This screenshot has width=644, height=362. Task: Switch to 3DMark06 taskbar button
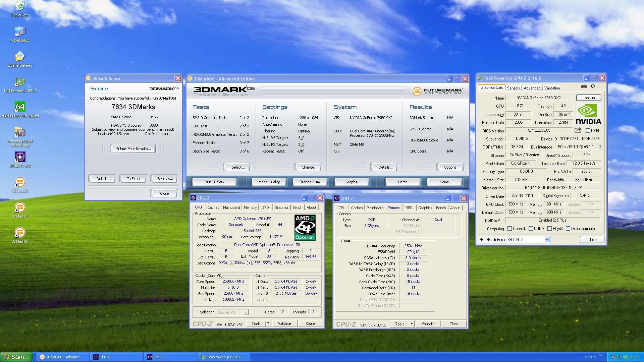point(62,357)
